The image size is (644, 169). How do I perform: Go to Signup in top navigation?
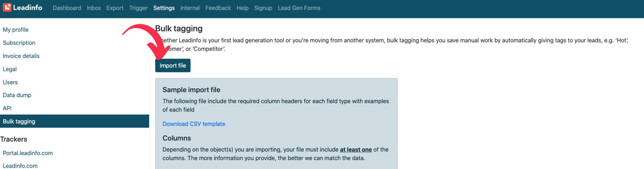[x=263, y=8]
